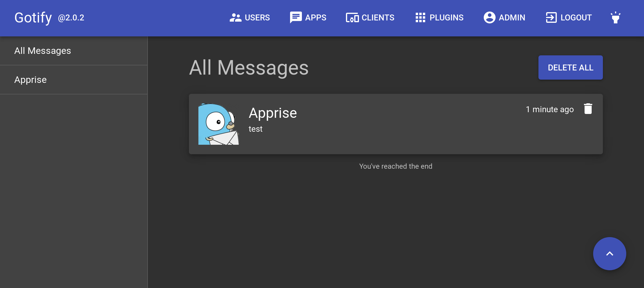This screenshot has width=644, height=288.
Task: Click the '1 minute ago' timestamp
Action: (x=549, y=109)
